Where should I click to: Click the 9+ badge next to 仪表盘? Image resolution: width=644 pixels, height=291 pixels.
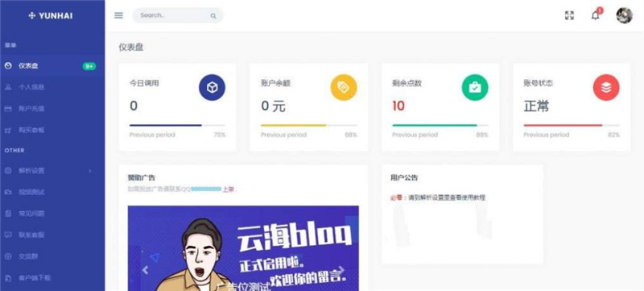[89, 66]
